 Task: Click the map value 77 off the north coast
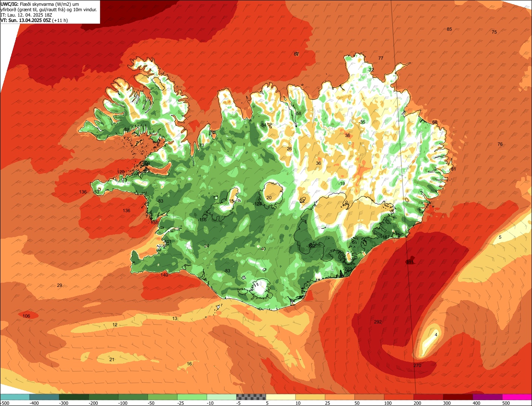[x=381, y=58]
